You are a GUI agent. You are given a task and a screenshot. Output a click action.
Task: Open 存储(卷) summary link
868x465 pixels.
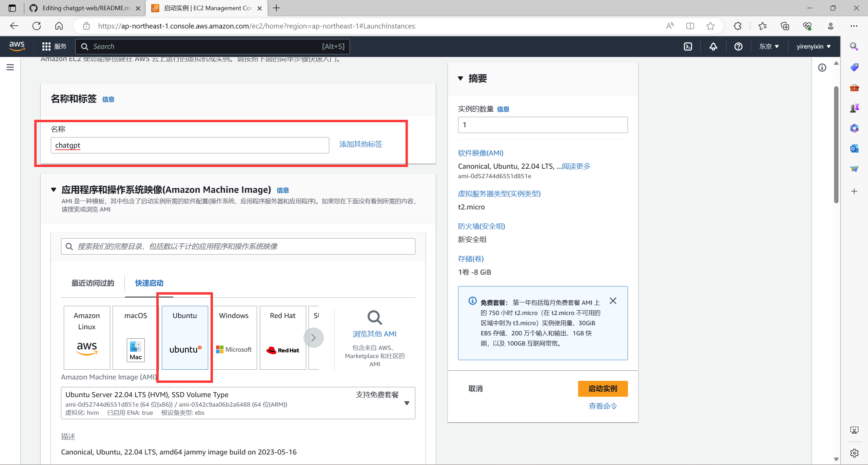pyautogui.click(x=471, y=259)
